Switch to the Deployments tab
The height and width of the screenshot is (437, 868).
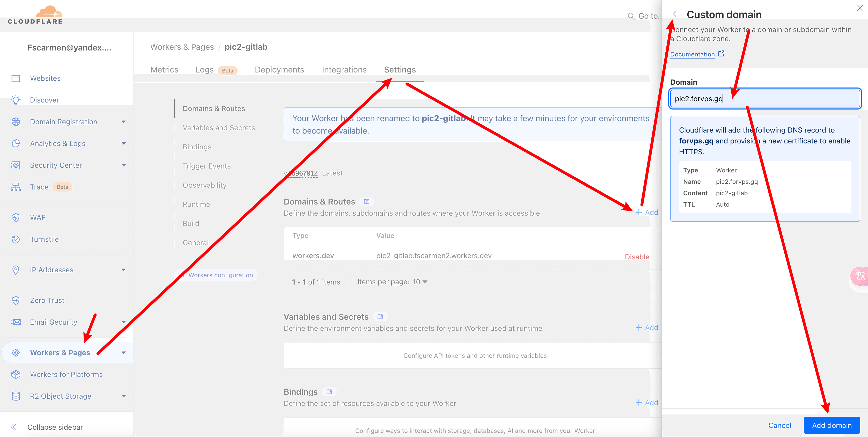click(279, 70)
